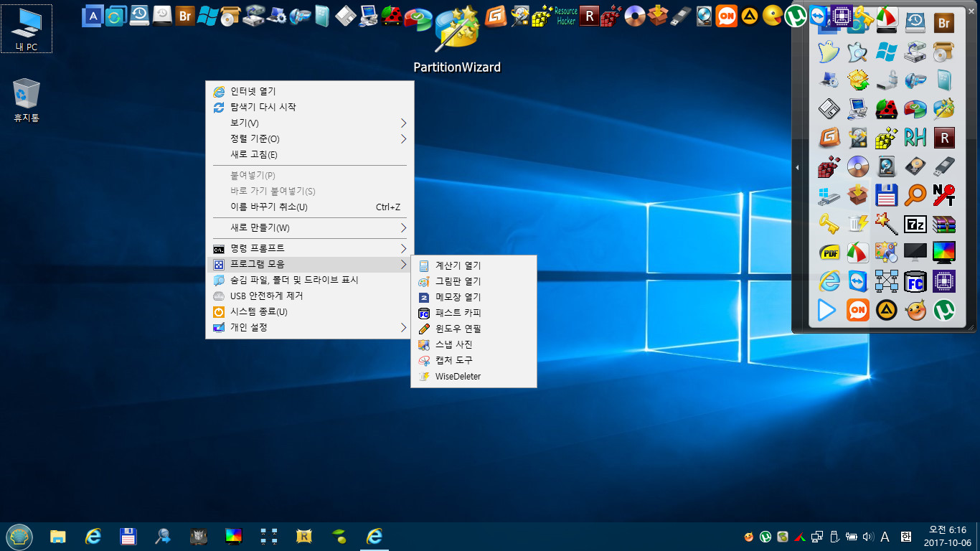Open the Acronis blue A icon in top dock
Viewport: 980px width, 551px height.
(x=92, y=15)
